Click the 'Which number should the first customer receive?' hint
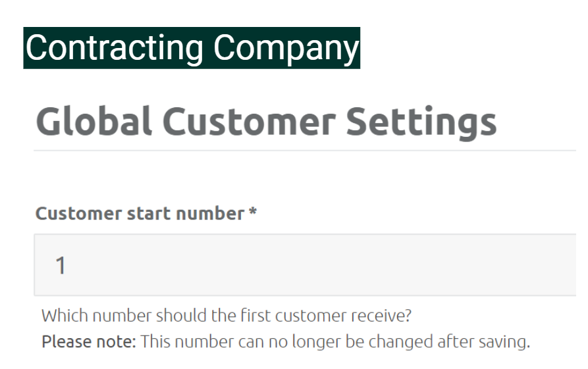The width and height of the screenshot is (588, 369). (x=227, y=316)
